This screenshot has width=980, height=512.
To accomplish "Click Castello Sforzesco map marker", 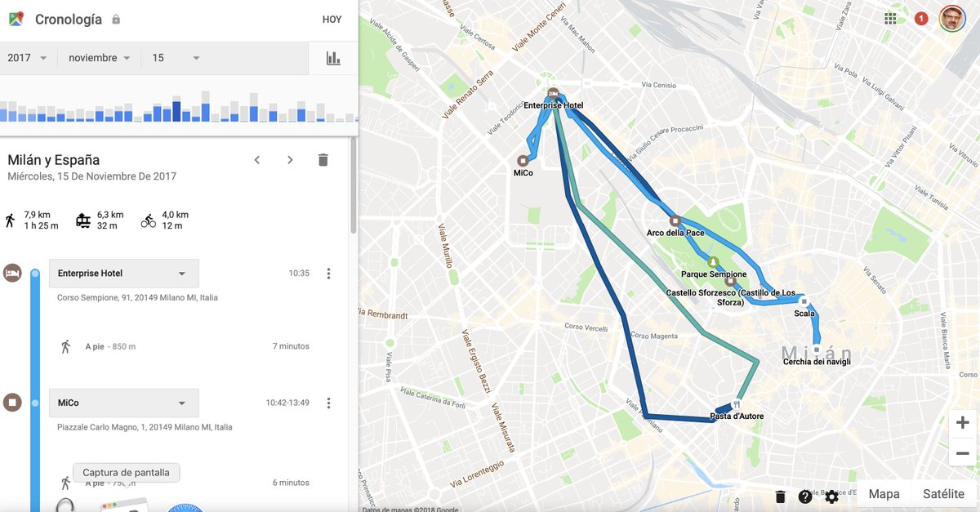I will click(729, 282).
